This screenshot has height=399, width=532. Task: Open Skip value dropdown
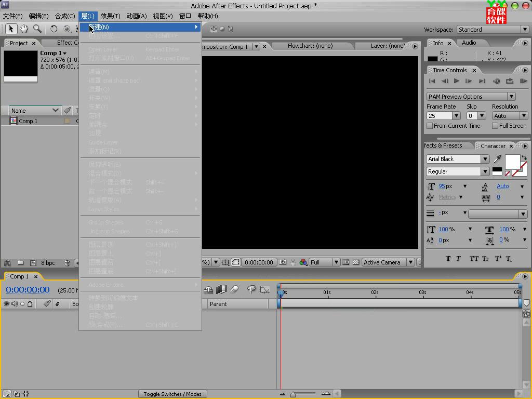(x=476, y=116)
